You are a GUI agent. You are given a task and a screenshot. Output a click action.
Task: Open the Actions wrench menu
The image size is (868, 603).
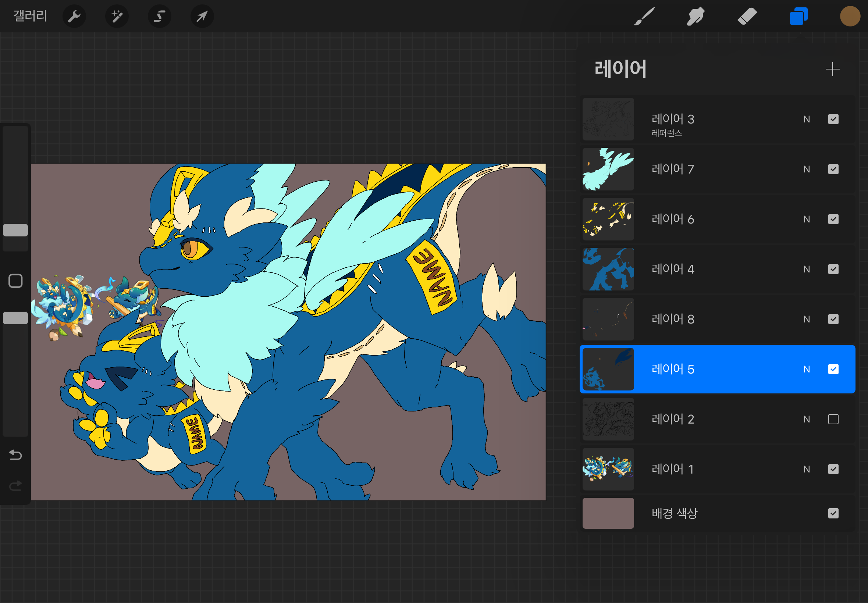point(74,16)
